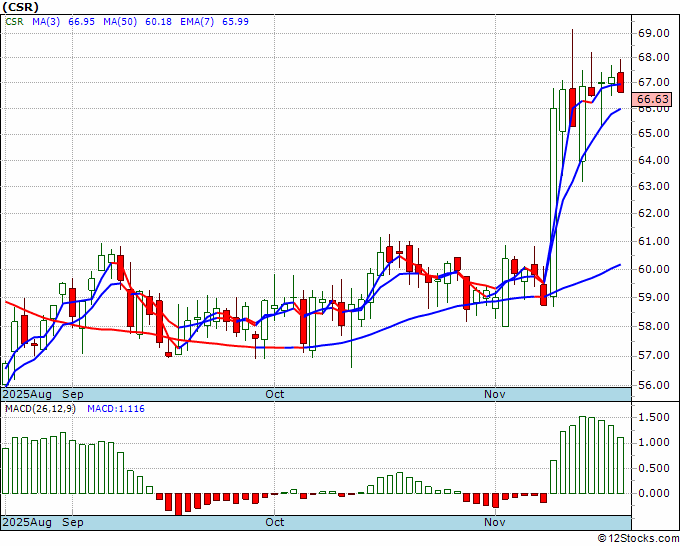
Task: Click the 69.00 price axis label
Action: tap(654, 33)
